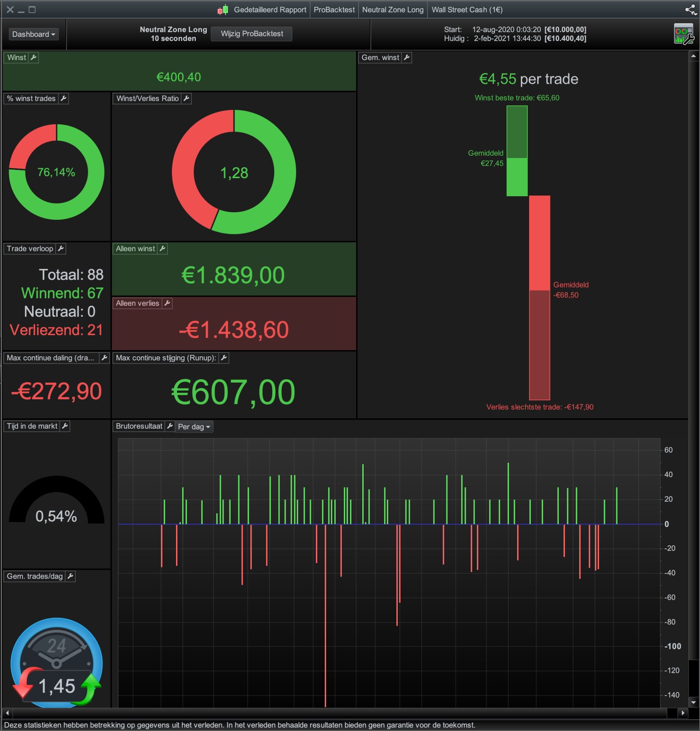Viewport: 700px width, 731px height.
Task: Click the share icon in title bar
Action: point(691,10)
